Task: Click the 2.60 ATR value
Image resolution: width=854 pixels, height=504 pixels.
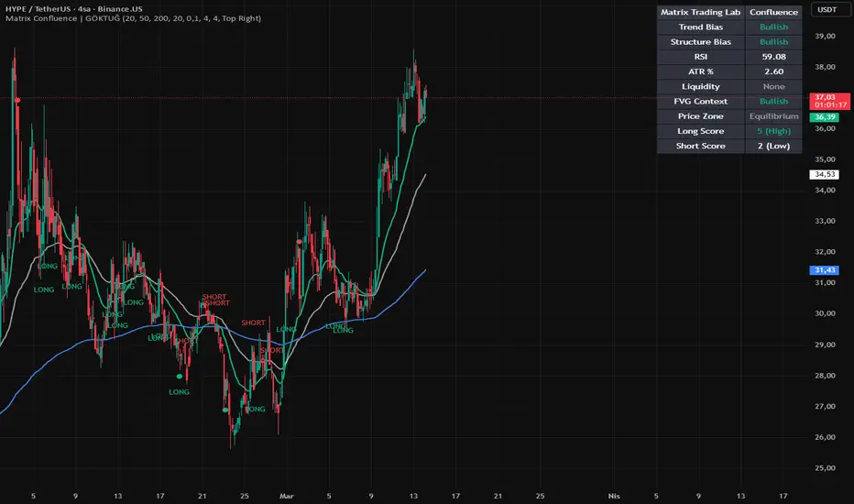Action: (773, 71)
